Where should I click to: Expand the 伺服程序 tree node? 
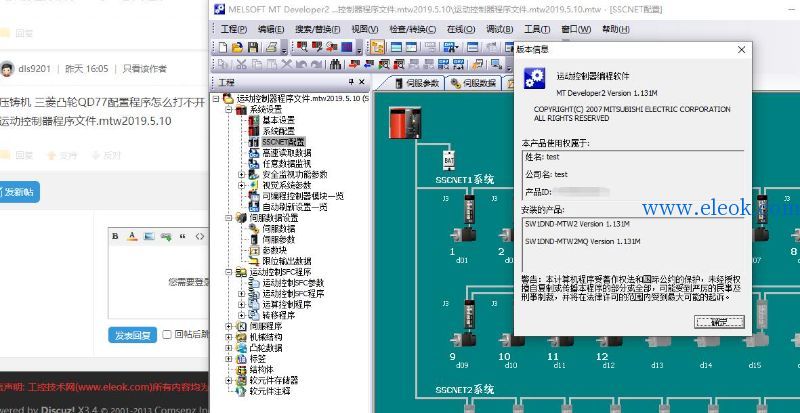tap(229, 326)
